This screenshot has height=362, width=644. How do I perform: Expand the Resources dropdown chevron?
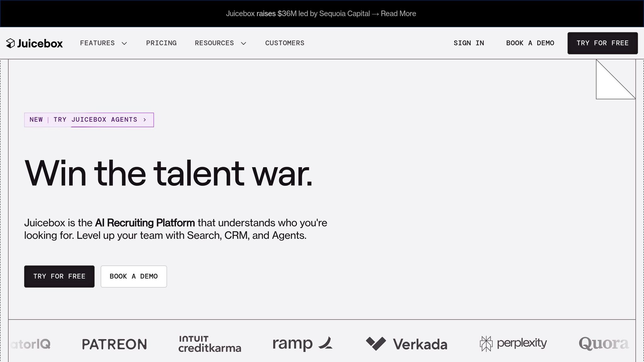[x=243, y=43]
